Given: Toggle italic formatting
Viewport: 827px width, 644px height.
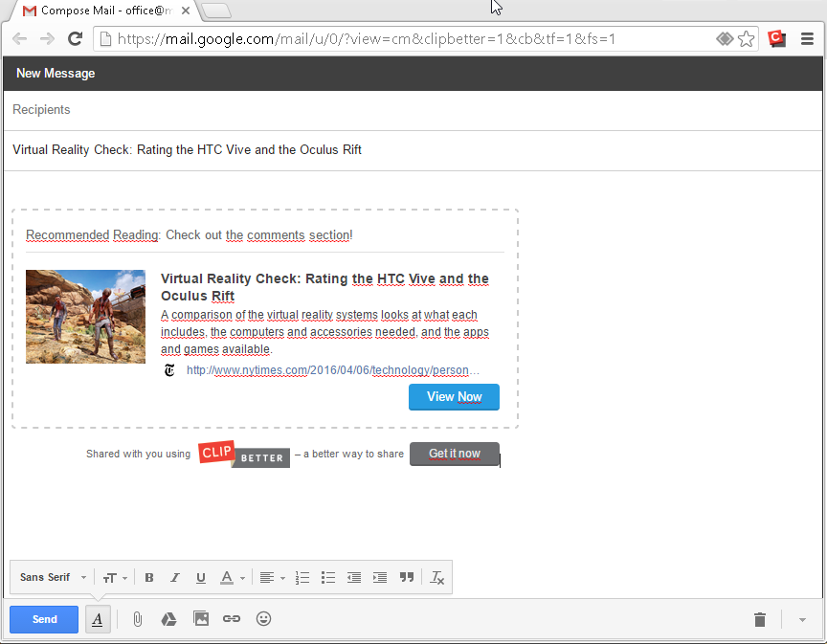Looking at the screenshot, I should (174, 578).
